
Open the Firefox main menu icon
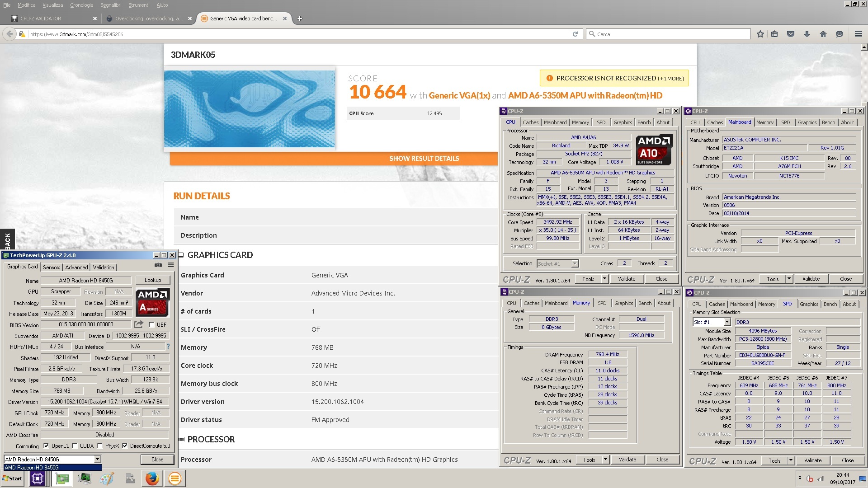tap(859, 34)
